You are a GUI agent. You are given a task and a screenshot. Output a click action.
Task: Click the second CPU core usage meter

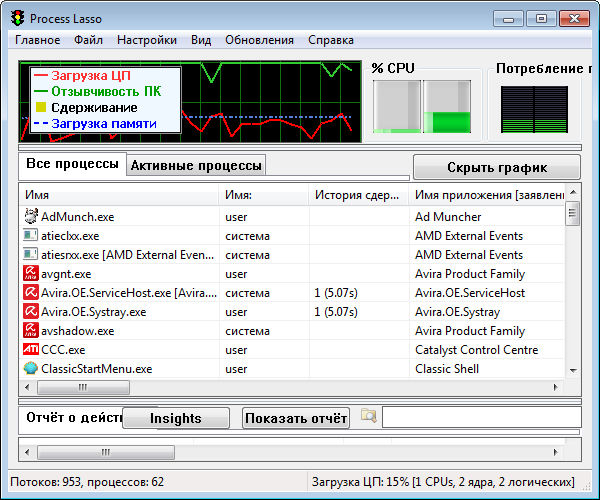pos(447,106)
